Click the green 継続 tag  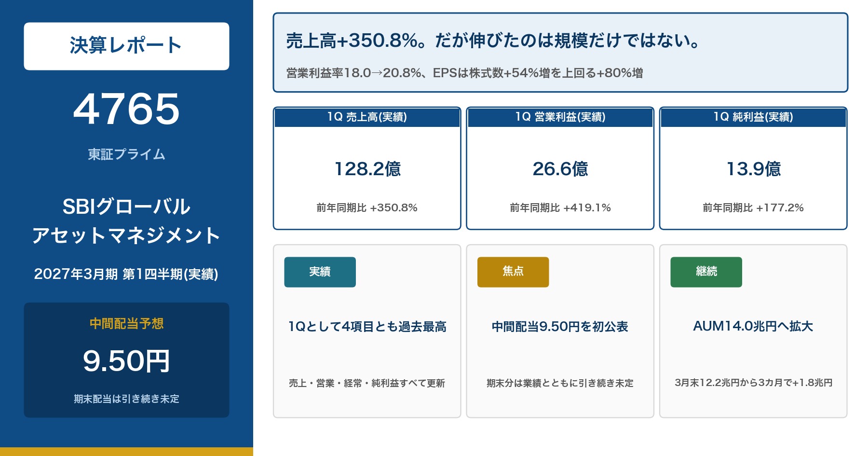pos(706,272)
